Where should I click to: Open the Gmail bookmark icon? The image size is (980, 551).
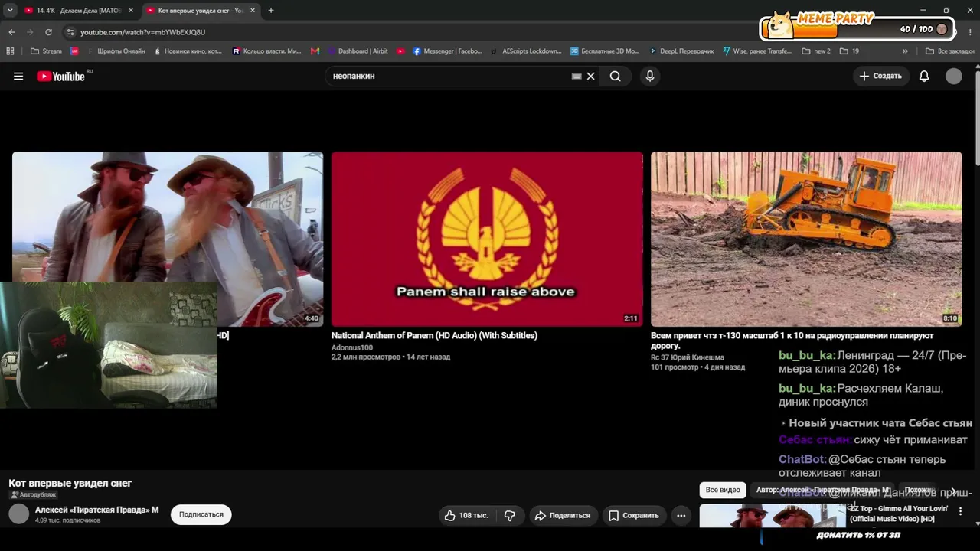click(x=315, y=51)
